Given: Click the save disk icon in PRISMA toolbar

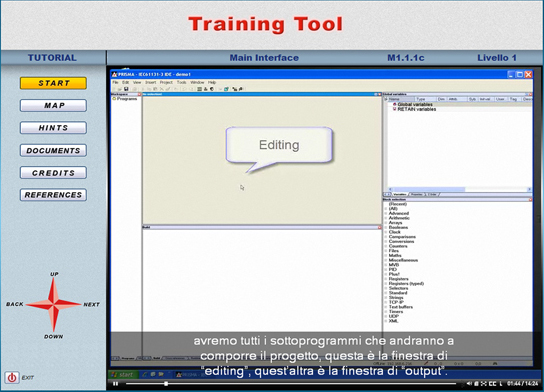Looking at the screenshot, I should click(x=126, y=89).
